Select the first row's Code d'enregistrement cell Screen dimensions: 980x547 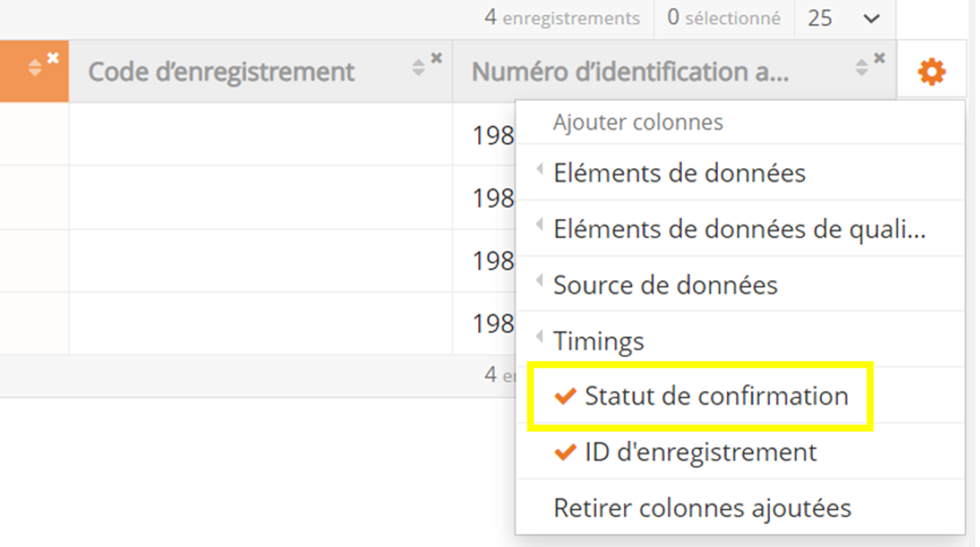coord(260,134)
